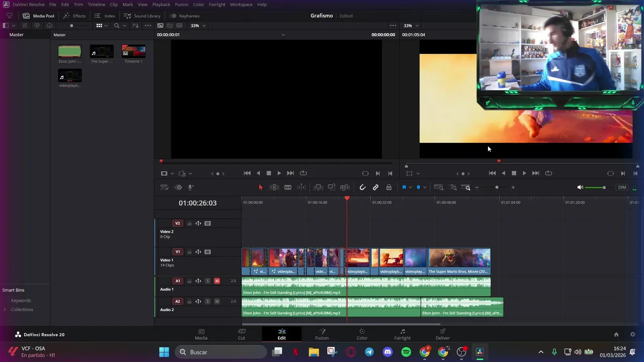Toggle auto track selector on Video 2
The width and height of the screenshot is (644, 362).
(198, 223)
